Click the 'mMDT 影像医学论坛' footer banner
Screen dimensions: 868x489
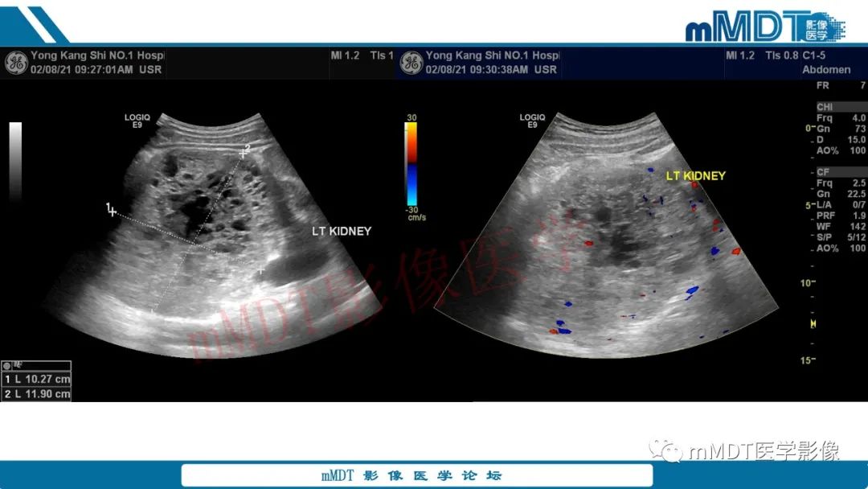pyautogui.click(x=417, y=475)
